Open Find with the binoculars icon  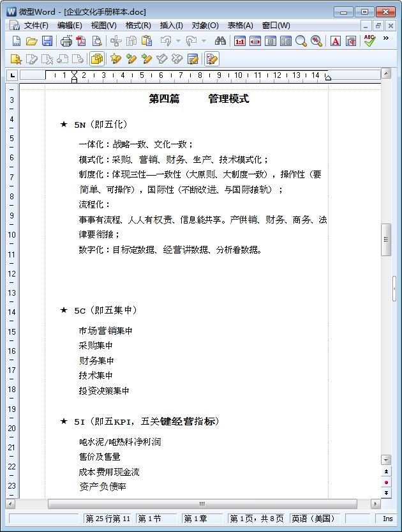click(220, 42)
